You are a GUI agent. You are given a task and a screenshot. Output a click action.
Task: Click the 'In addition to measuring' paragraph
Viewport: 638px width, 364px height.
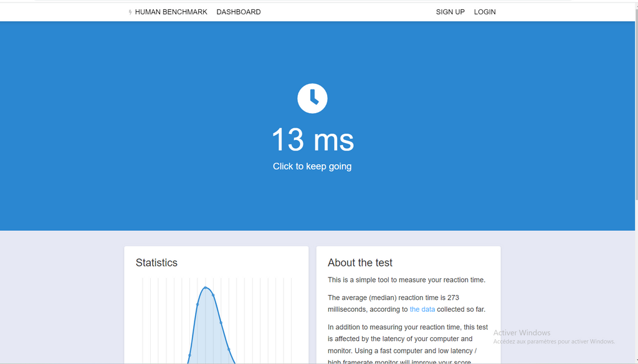407,327
